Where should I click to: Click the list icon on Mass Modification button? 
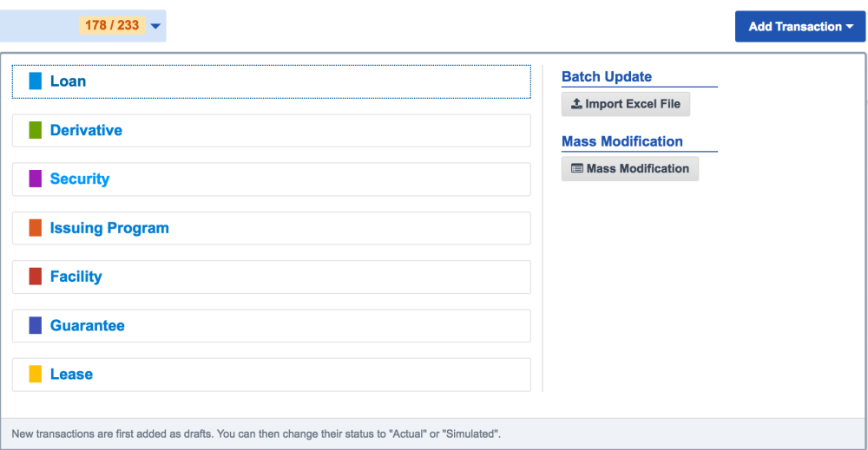[577, 168]
